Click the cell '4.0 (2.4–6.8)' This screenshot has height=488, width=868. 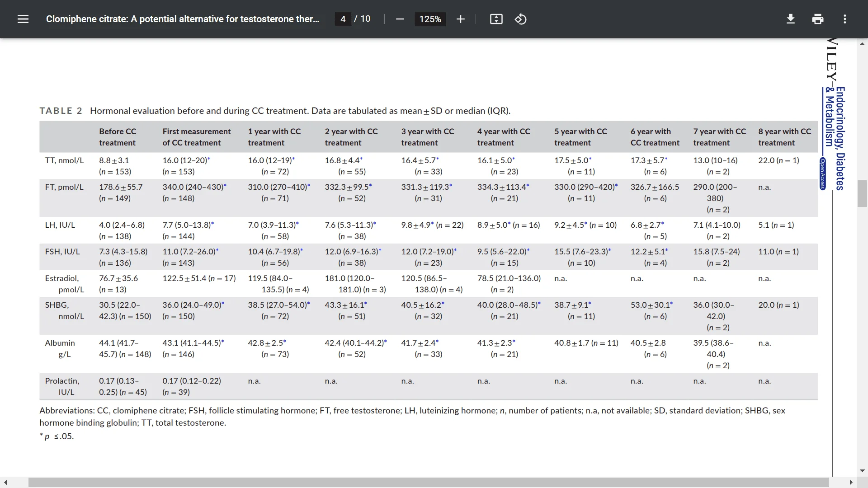pos(122,225)
